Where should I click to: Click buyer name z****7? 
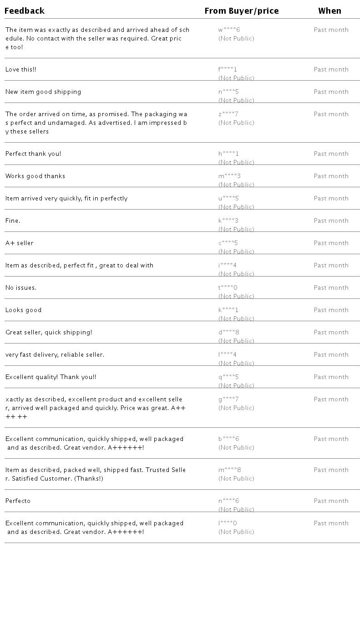[x=228, y=114]
